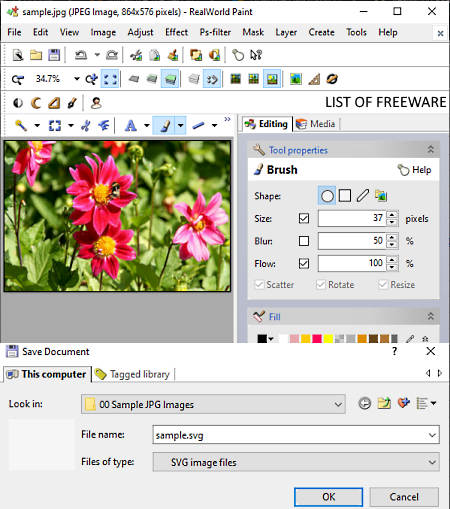Expand the Line tool dropdown arrow

pyautogui.click(x=214, y=126)
